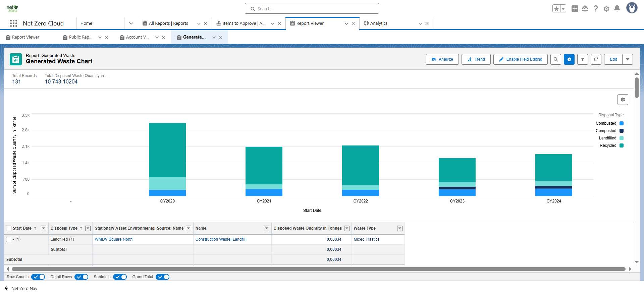The height and width of the screenshot is (294, 644).
Task: Click the Generated Waste report icon
Action: 16,59
